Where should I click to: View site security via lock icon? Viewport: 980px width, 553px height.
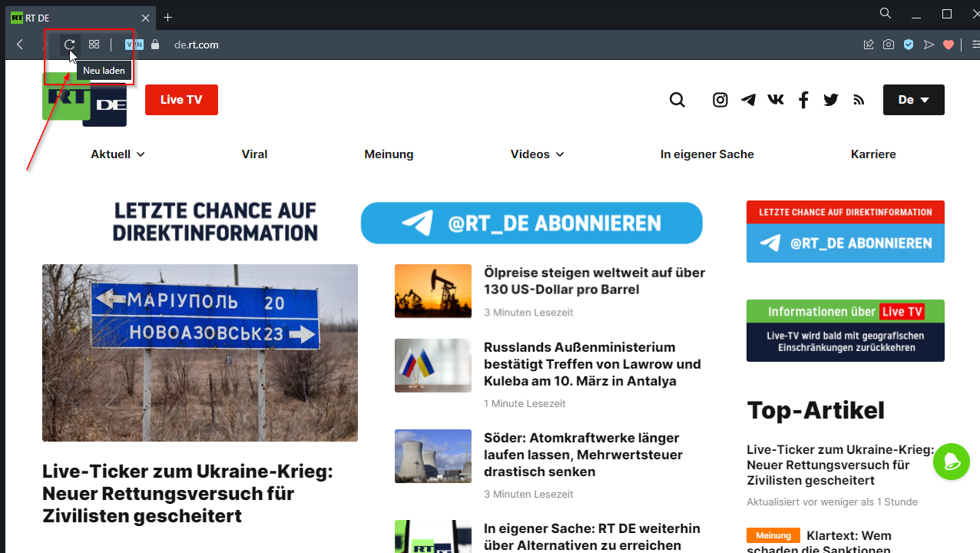point(155,45)
